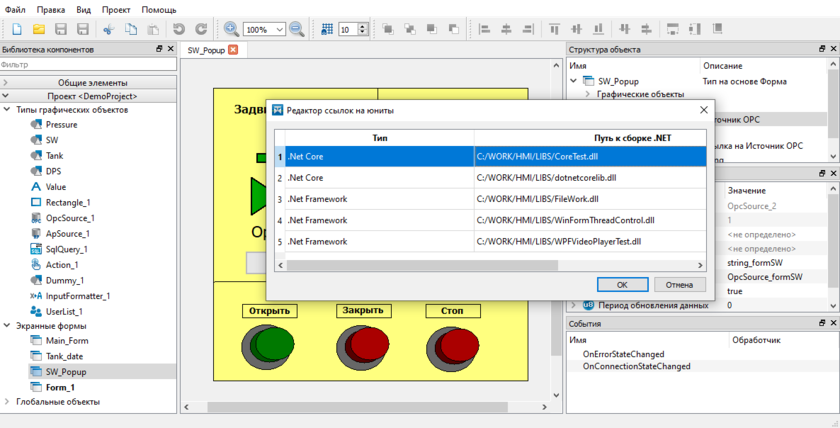The width and height of the screenshot is (840, 428).
Task: Open the Проект menu
Action: 116,9
